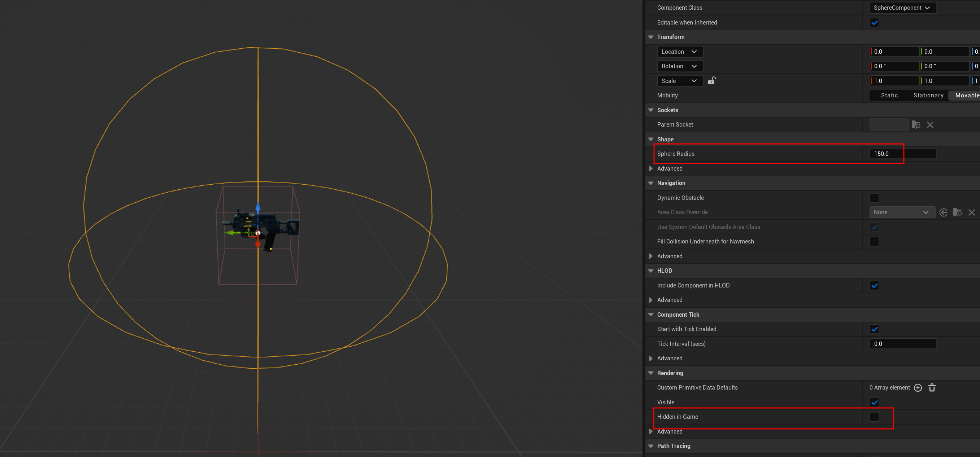Enable the Hidden in Game checkbox
Viewport: 980px width, 457px height.
pos(874,417)
